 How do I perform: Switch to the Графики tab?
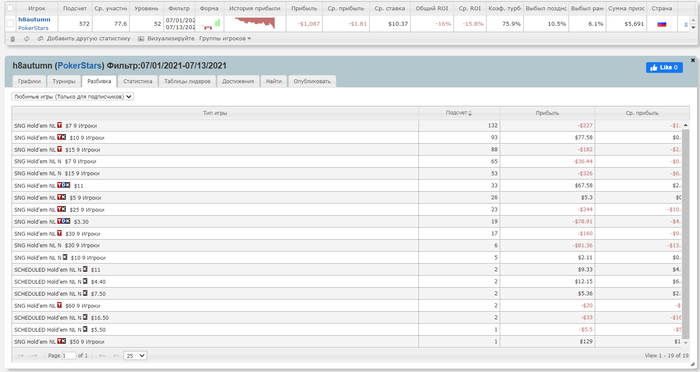[x=29, y=81]
